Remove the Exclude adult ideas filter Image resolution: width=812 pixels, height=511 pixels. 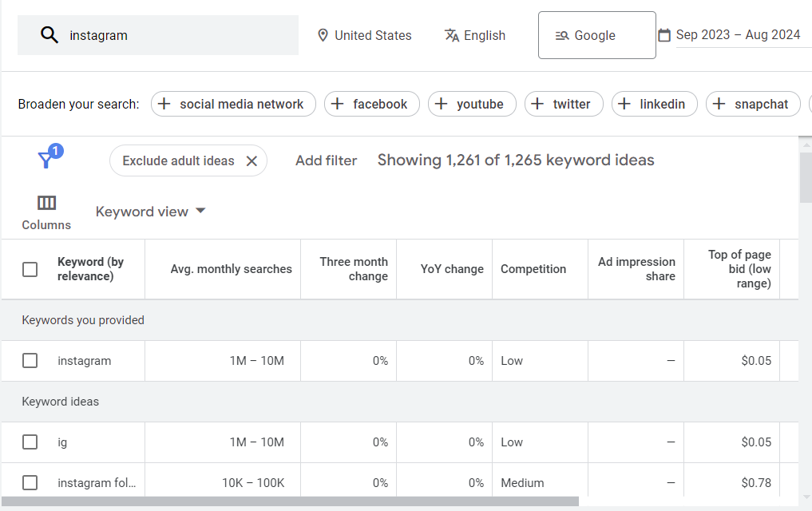pyautogui.click(x=252, y=161)
